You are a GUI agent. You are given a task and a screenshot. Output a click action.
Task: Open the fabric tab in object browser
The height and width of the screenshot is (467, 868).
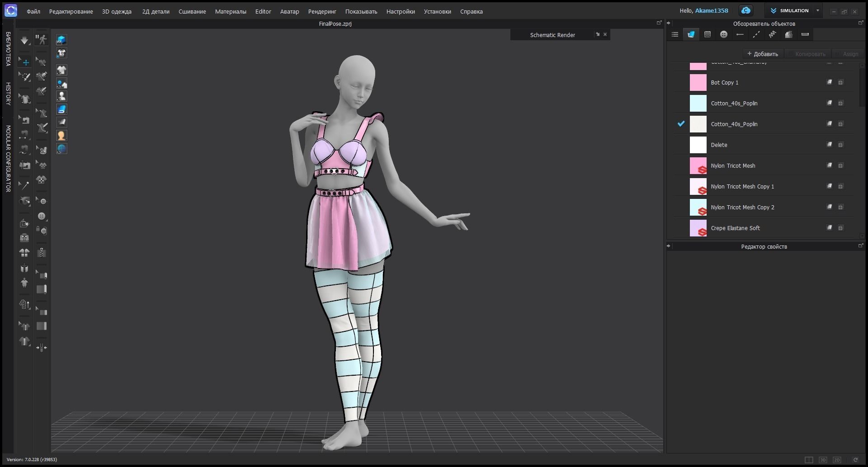pos(691,34)
